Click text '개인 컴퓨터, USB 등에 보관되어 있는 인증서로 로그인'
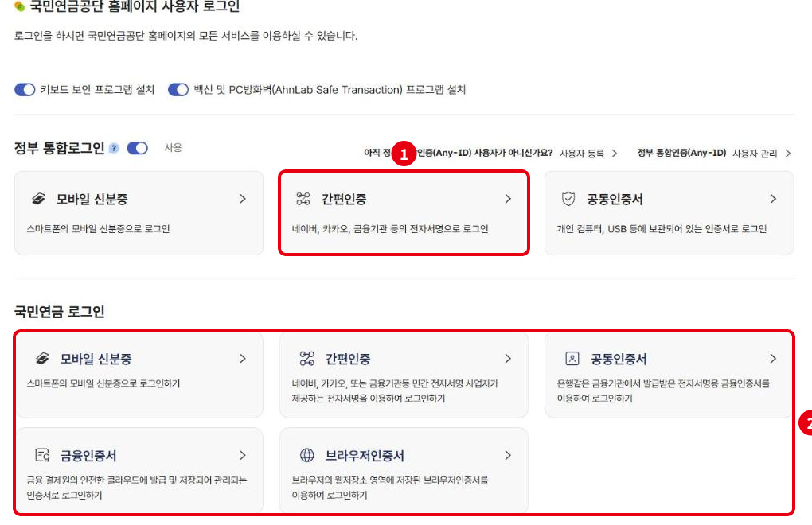This screenshot has height=525, width=812. (662, 228)
